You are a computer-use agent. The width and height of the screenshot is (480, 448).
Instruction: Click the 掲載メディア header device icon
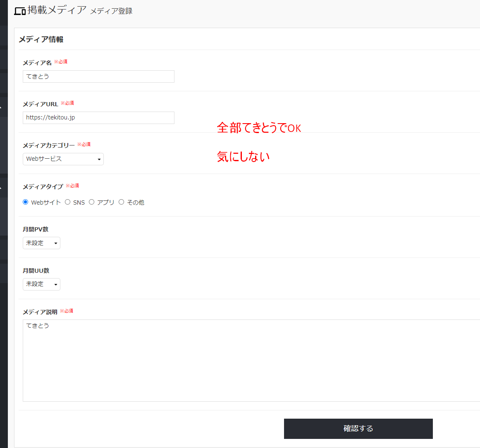(20, 11)
